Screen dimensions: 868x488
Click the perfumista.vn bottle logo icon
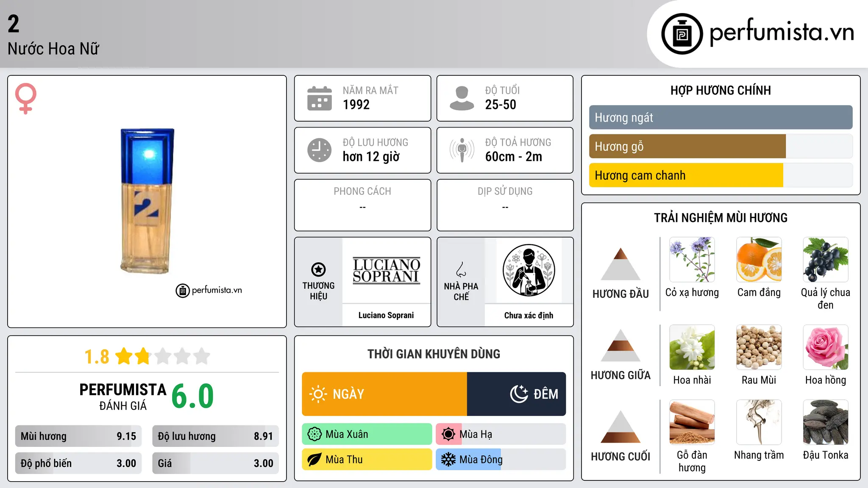pos(682,34)
